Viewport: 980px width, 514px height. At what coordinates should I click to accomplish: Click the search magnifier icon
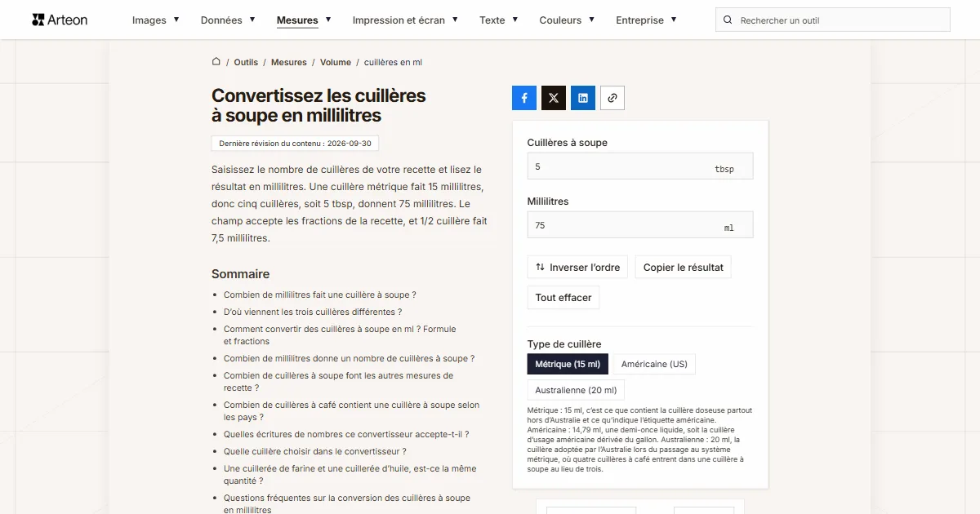click(728, 20)
